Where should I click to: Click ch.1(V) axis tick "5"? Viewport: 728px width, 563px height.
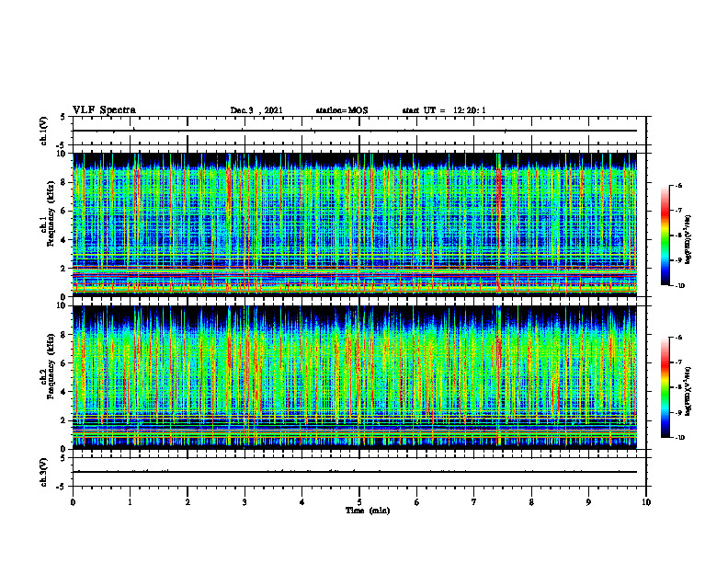point(63,117)
